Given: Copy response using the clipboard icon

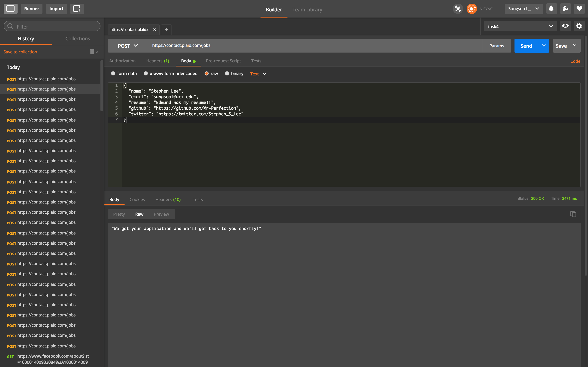Looking at the screenshot, I should point(573,214).
